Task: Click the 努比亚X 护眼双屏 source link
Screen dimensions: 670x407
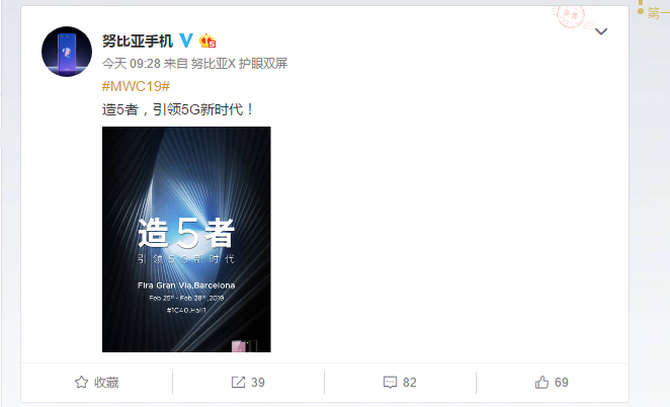Action: 239,64
